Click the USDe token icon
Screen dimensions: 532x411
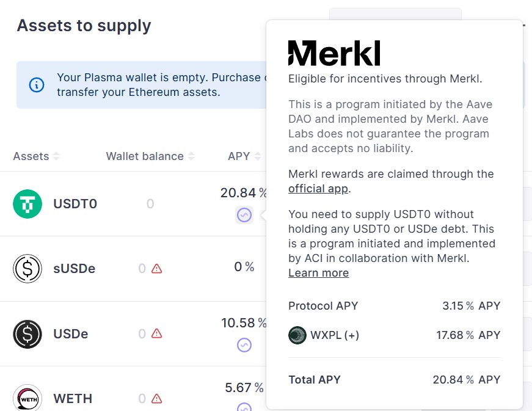[27, 333]
